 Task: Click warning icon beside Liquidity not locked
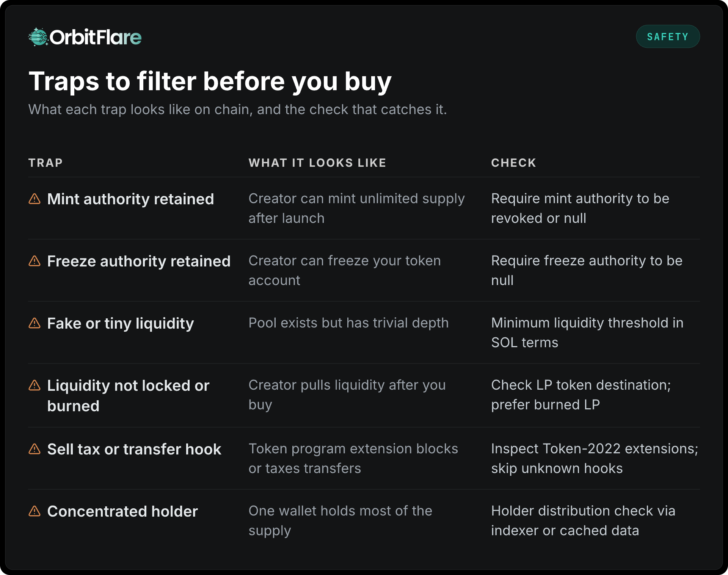click(35, 385)
